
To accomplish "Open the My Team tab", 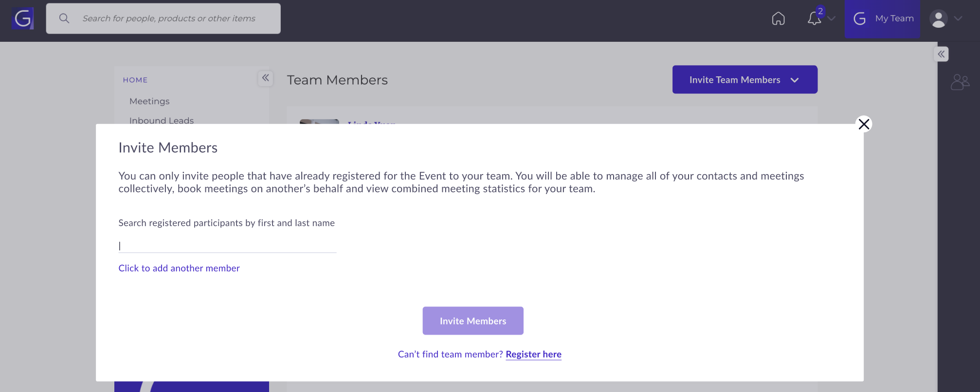I will point(882,18).
